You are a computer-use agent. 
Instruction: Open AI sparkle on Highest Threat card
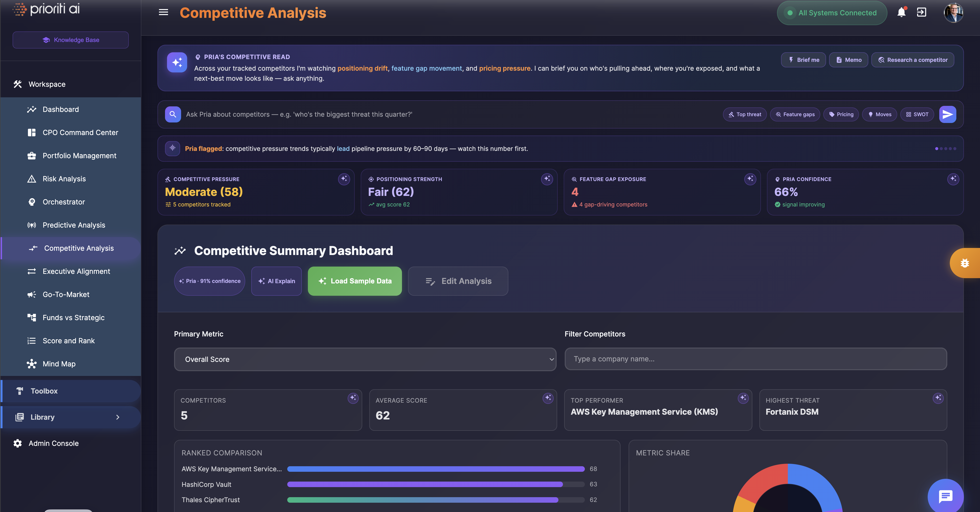pos(938,398)
